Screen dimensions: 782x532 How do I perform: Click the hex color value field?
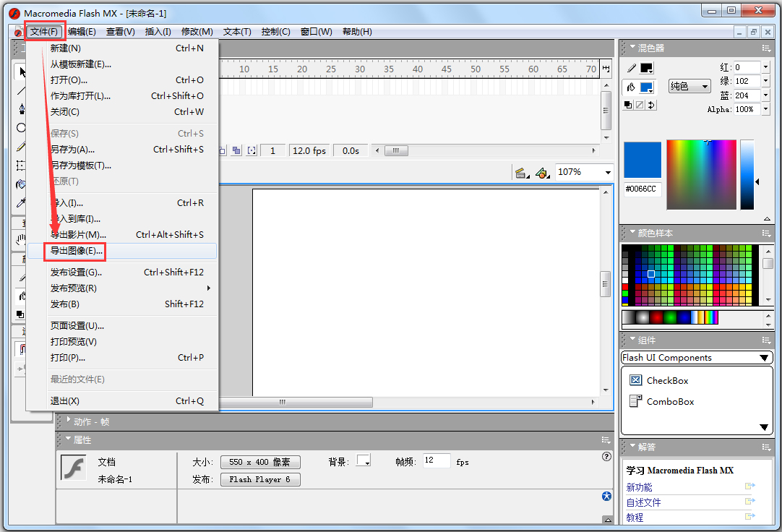tap(643, 189)
